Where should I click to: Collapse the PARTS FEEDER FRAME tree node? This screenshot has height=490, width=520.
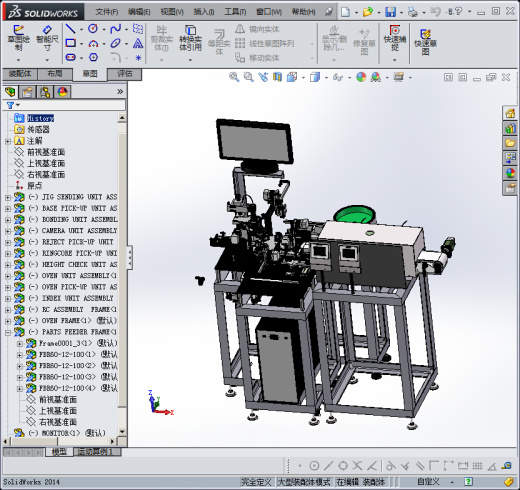(x=8, y=332)
